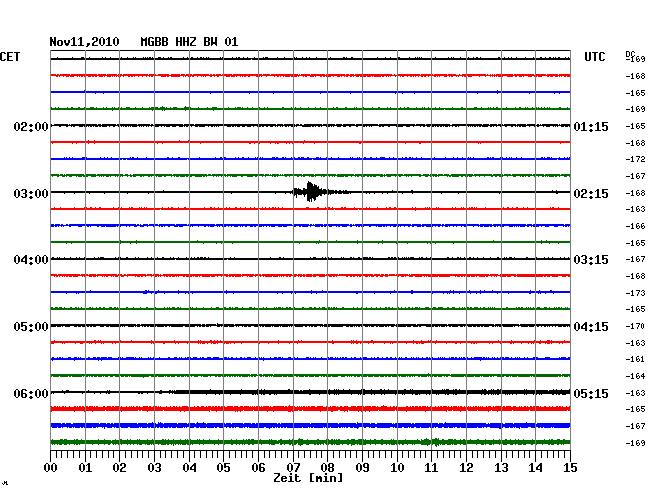This screenshot has height=494, width=650.
Task: Click the 08 minute tick label
Action: (x=327, y=467)
